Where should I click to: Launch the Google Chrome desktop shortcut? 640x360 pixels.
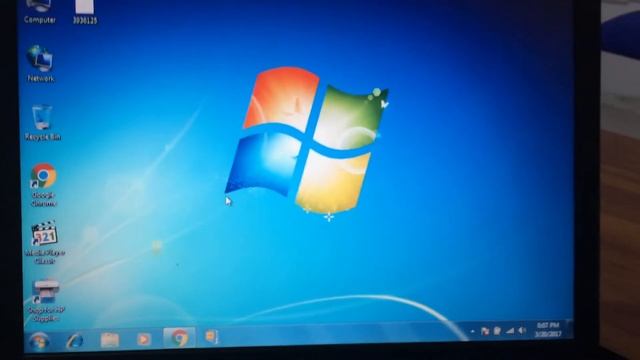click(x=43, y=185)
